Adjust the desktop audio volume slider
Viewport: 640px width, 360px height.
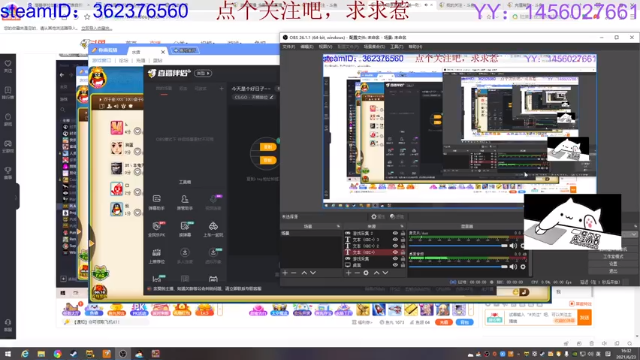point(458,267)
